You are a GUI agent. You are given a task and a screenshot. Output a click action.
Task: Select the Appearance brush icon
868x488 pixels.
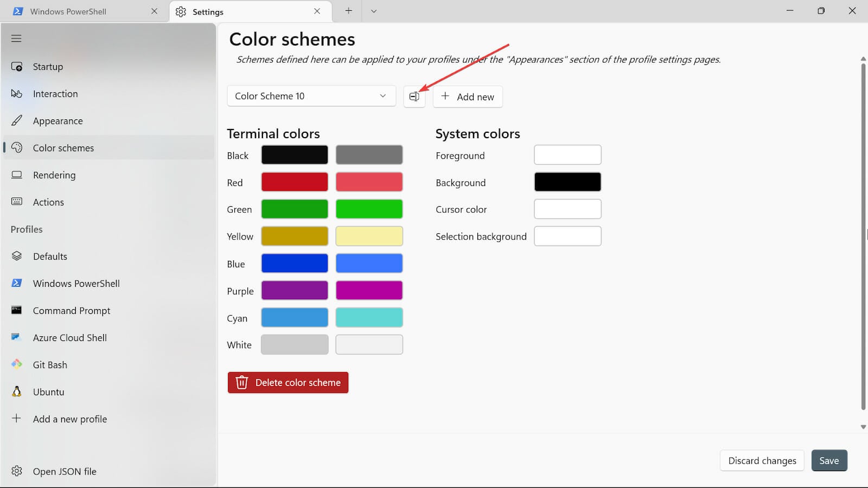(x=17, y=121)
